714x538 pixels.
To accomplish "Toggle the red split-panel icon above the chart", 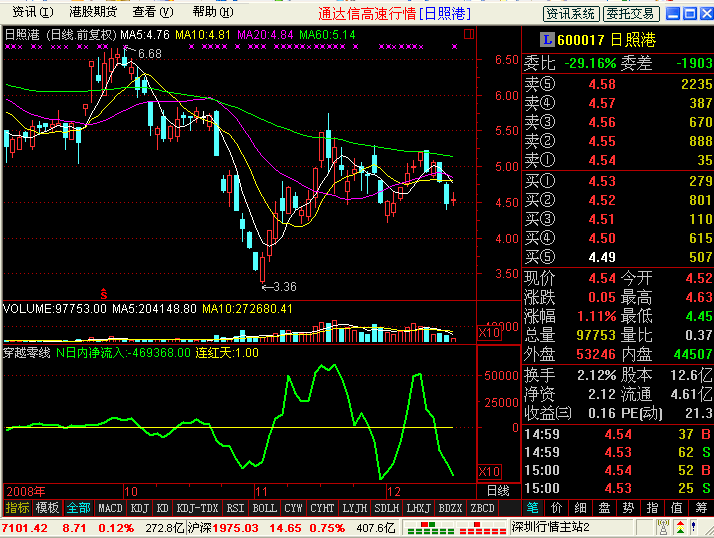I will (x=469, y=34).
